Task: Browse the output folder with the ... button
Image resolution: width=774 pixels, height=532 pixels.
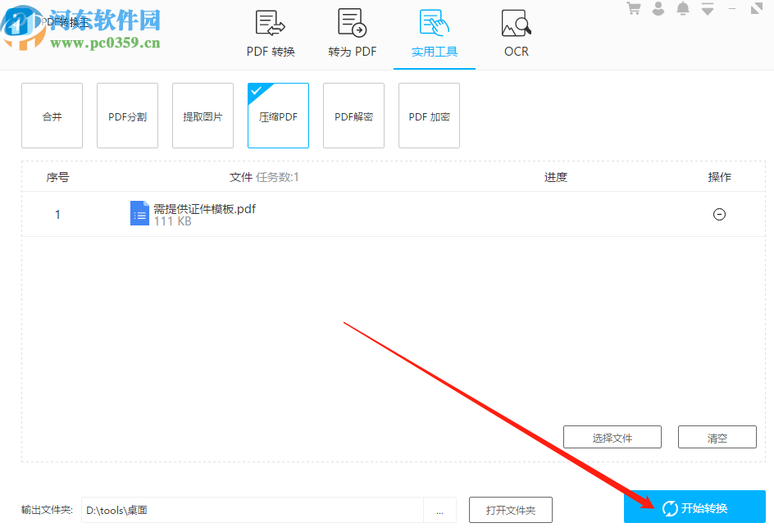Action: pos(439,510)
